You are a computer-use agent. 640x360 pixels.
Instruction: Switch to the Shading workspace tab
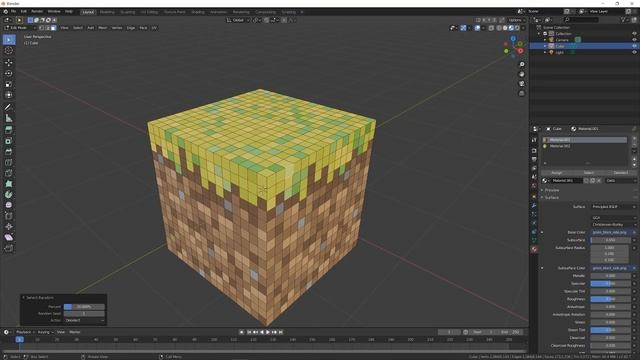[x=198, y=12]
